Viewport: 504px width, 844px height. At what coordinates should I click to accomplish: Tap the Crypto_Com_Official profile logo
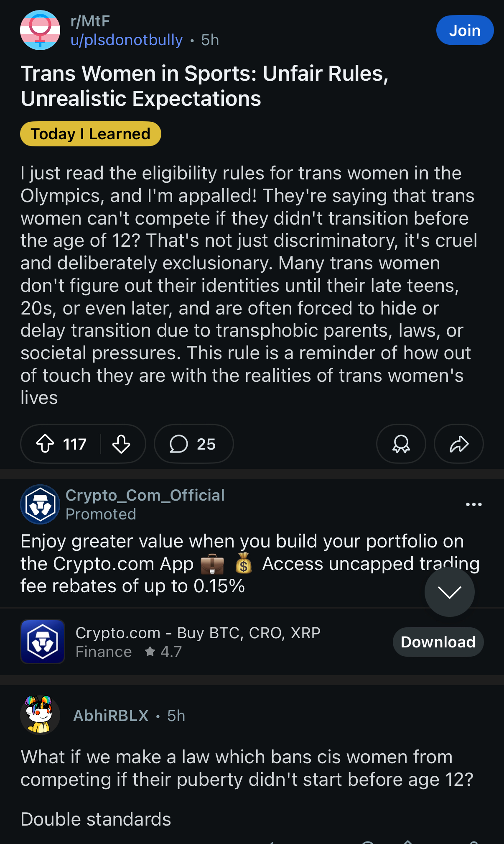pyautogui.click(x=40, y=504)
